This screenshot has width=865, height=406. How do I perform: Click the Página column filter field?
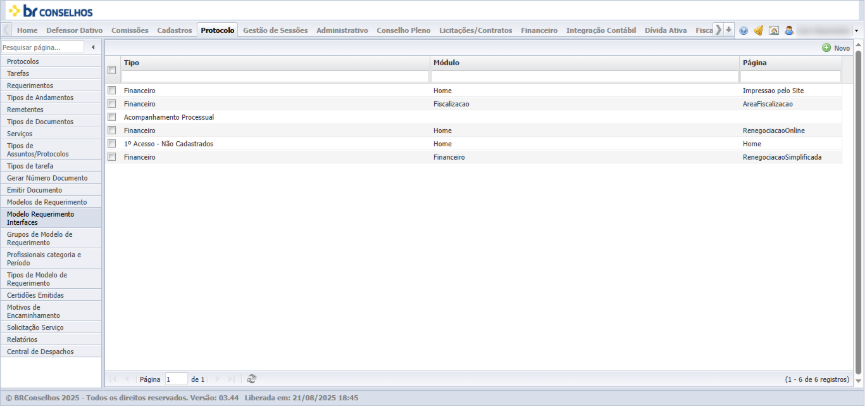point(791,76)
